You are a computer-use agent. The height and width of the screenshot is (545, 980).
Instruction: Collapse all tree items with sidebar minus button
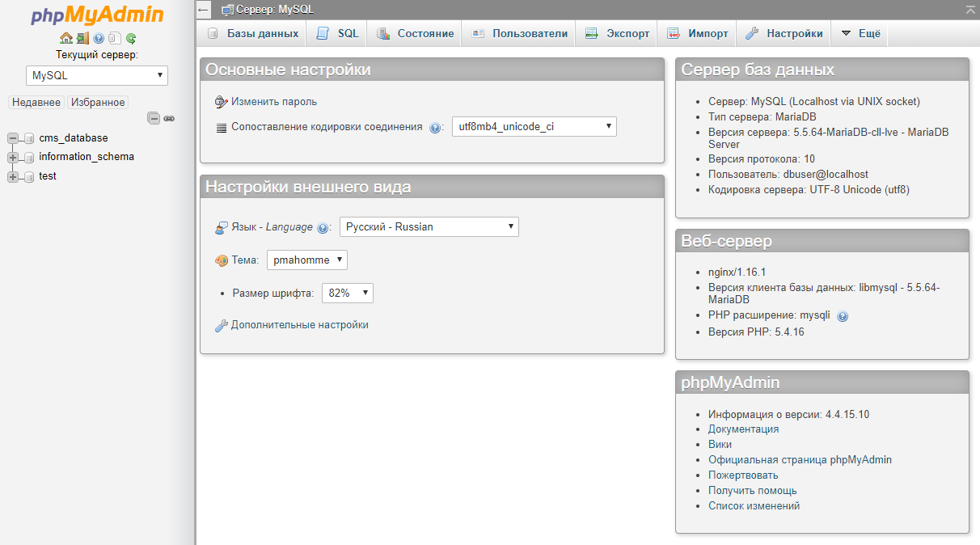pos(154,118)
